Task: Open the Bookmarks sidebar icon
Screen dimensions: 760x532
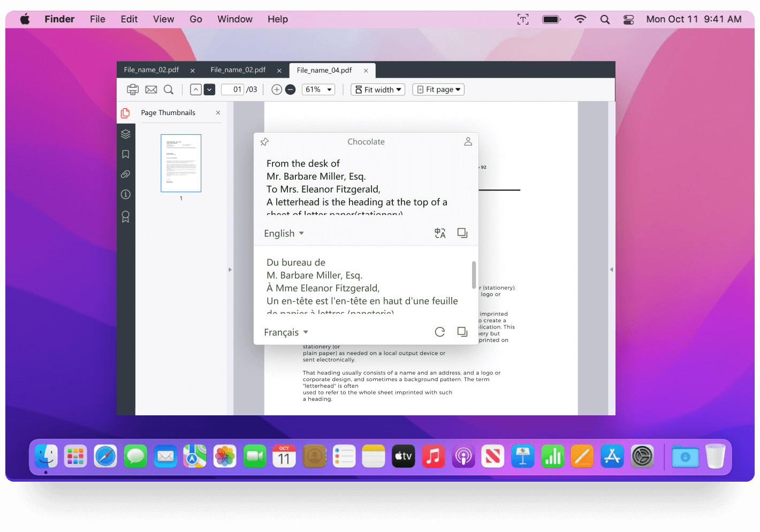Action: point(126,154)
